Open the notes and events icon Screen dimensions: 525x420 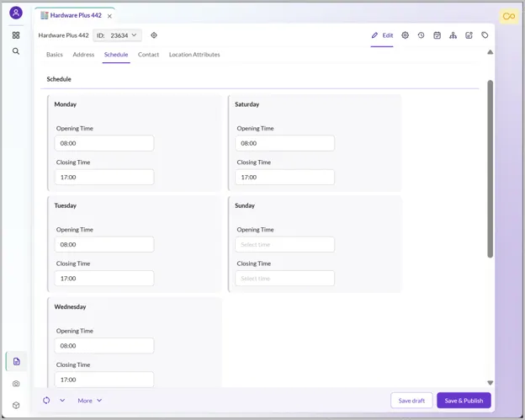[469, 35]
